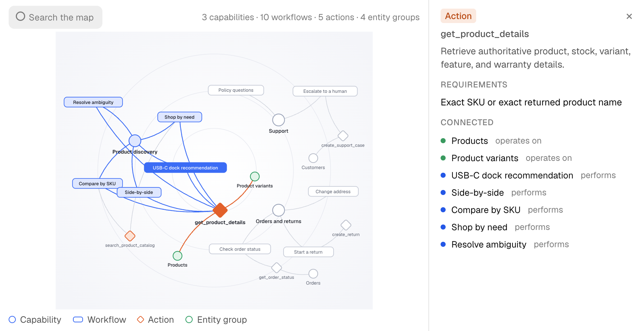Image resolution: width=644 pixels, height=331 pixels.
Task: Click the Shop by need workflow node
Action: tap(180, 117)
